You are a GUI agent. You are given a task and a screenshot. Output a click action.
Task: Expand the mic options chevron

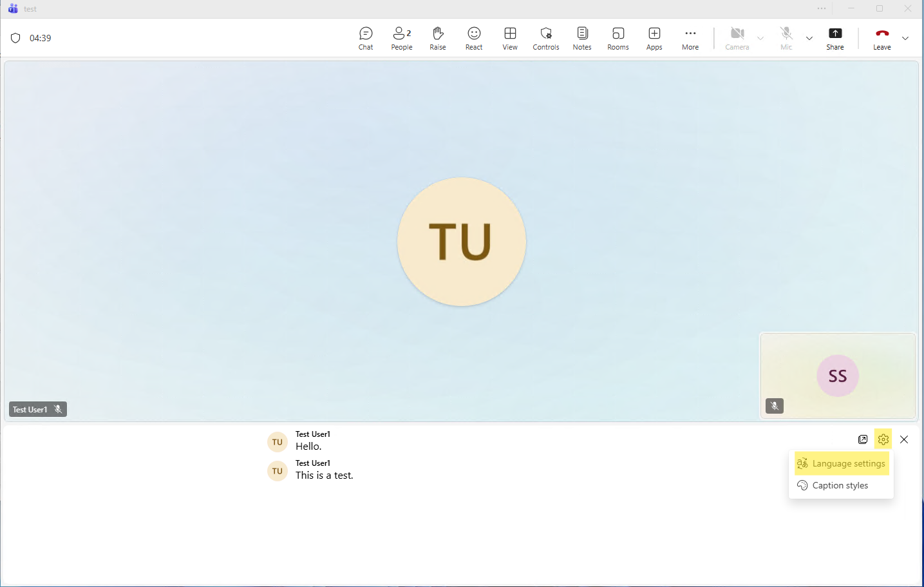pos(809,39)
